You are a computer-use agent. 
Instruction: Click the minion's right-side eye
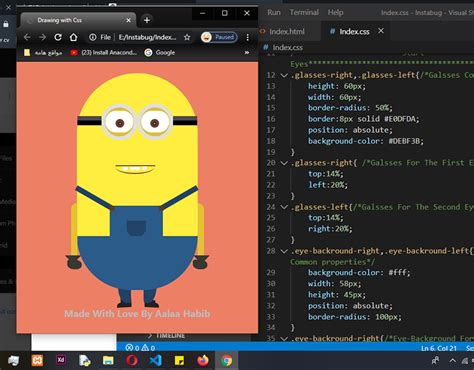(x=154, y=122)
